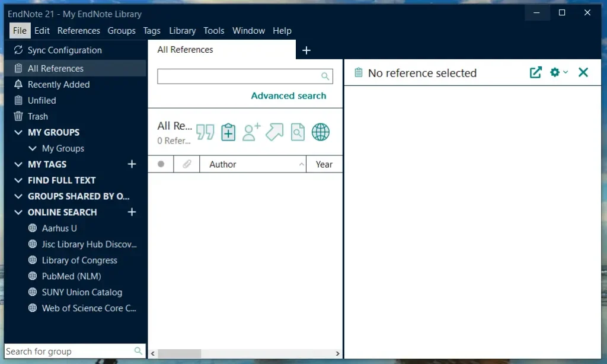Click the scroll left arrow in reference list
607x364 pixels.
(153, 353)
